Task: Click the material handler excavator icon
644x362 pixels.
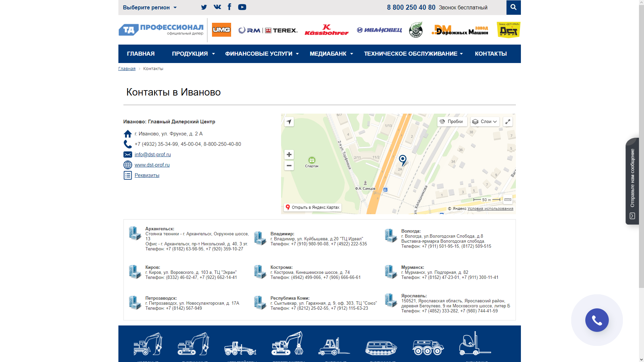Action: point(287,343)
